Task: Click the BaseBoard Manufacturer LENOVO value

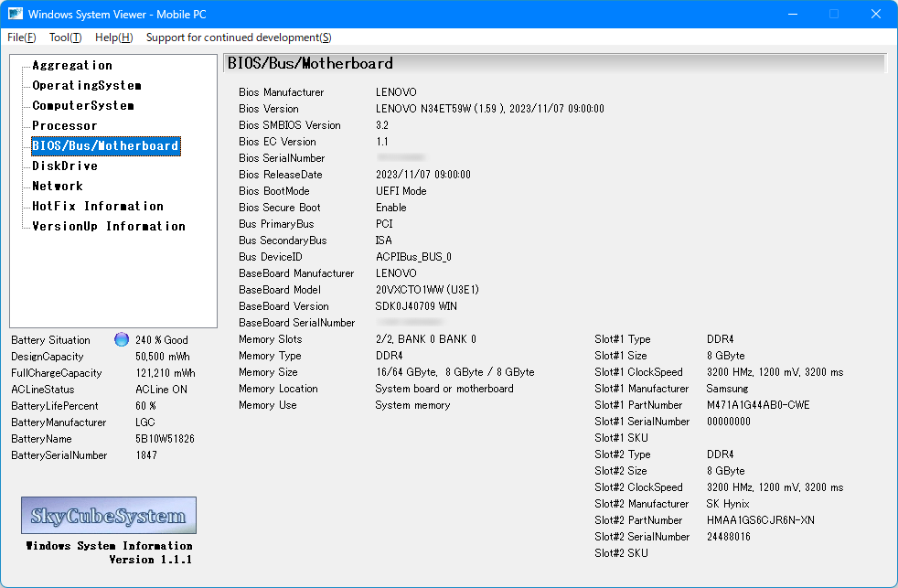Action: click(x=396, y=273)
